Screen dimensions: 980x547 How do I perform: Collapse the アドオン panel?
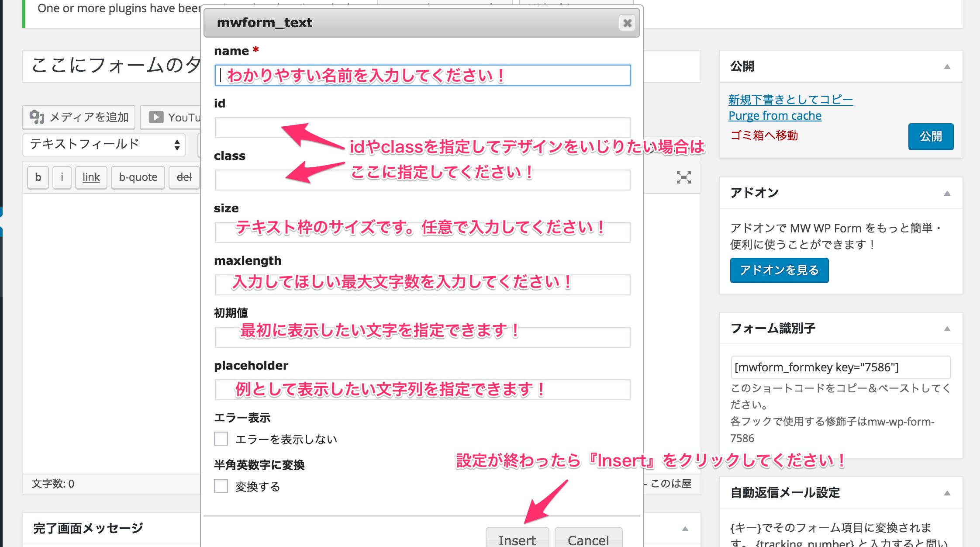pyautogui.click(x=947, y=194)
